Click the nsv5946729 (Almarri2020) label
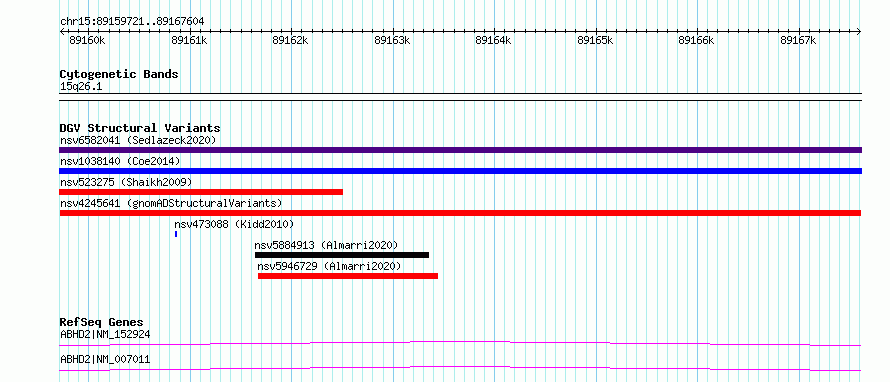The width and height of the screenshot is (890, 382). click(329, 266)
